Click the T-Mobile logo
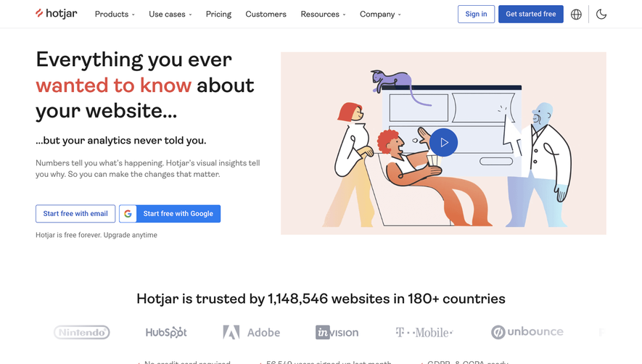This screenshot has width=642, height=364. pyautogui.click(x=424, y=333)
